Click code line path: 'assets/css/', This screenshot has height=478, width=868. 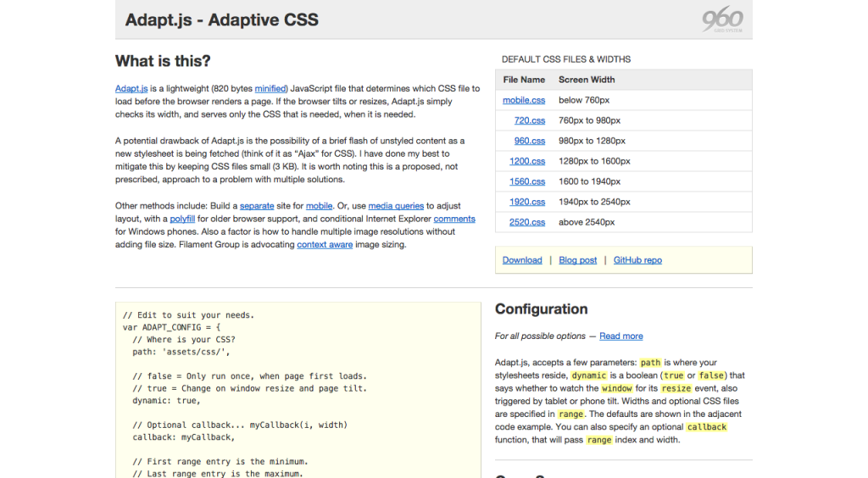(181, 352)
